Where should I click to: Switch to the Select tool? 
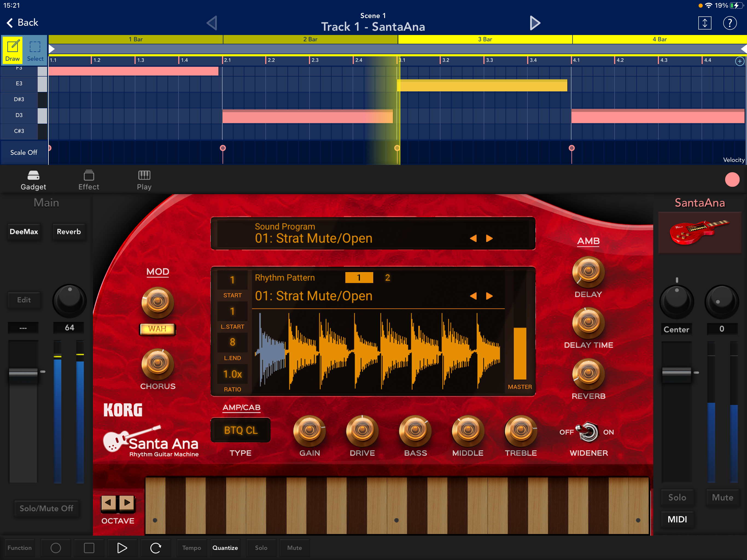35,50
